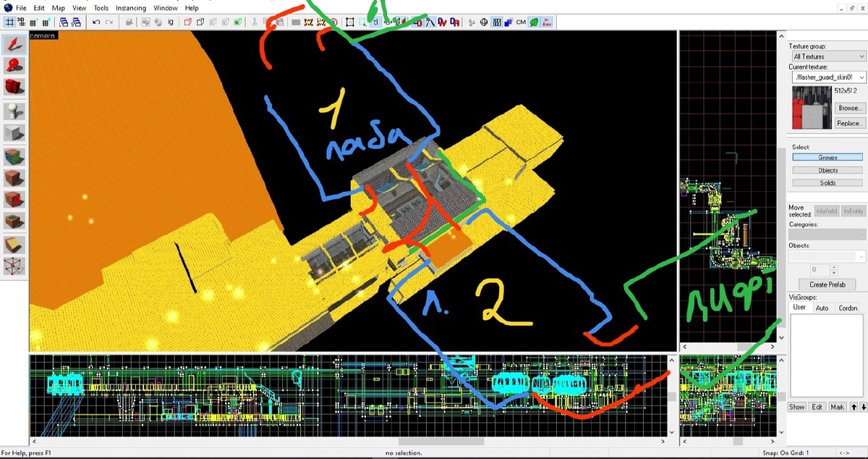The width and height of the screenshot is (868, 459).
Task: Choose the Clipping tool
Action: coord(14,245)
